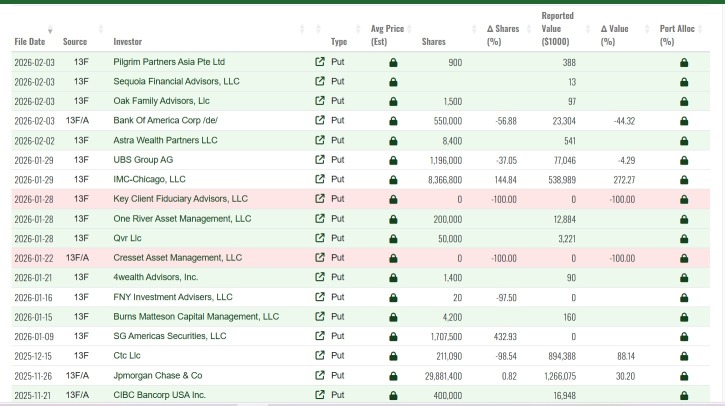Click Port Alloc lock for CIBC Bancorp USA
The width and height of the screenshot is (725, 406).
[684, 396]
